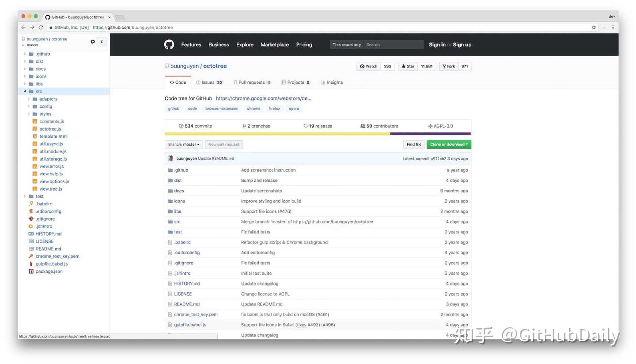Viewport: 636px width, 364px height.
Task: Click the contributors people icon
Action: (x=363, y=126)
